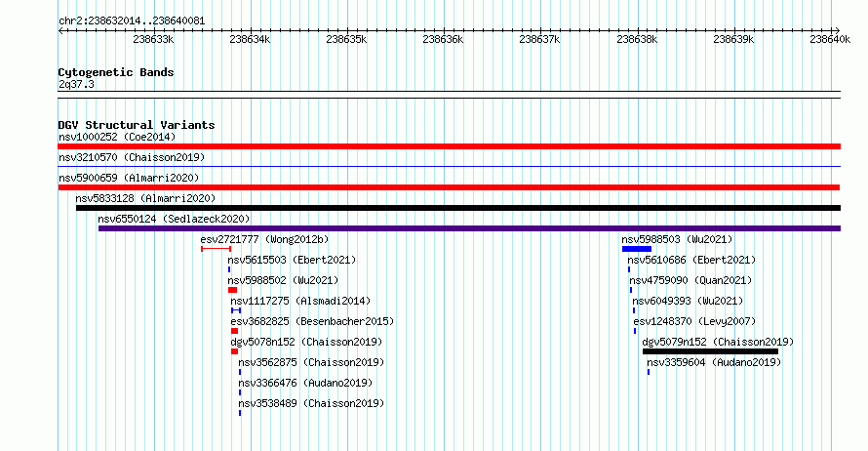Select the blue tick under nsv3538489

tap(240, 413)
